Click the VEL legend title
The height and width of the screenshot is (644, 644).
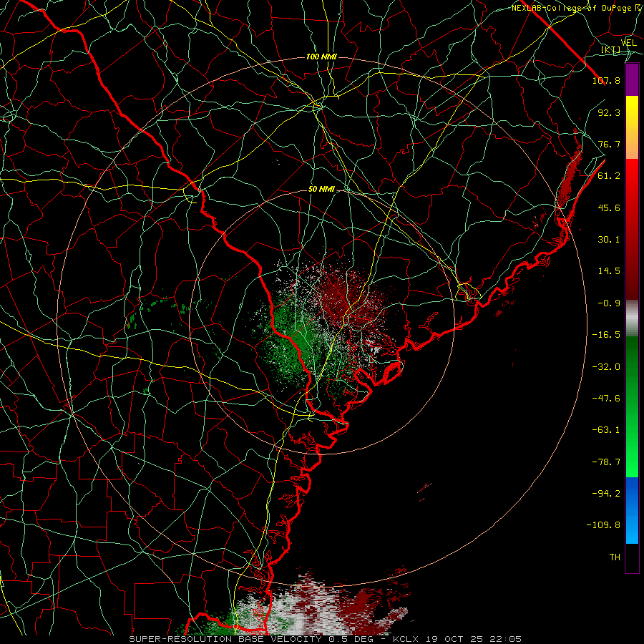click(628, 43)
